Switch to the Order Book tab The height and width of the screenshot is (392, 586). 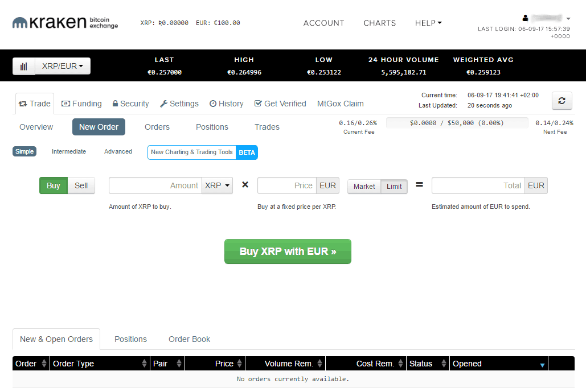pyautogui.click(x=189, y=339)
